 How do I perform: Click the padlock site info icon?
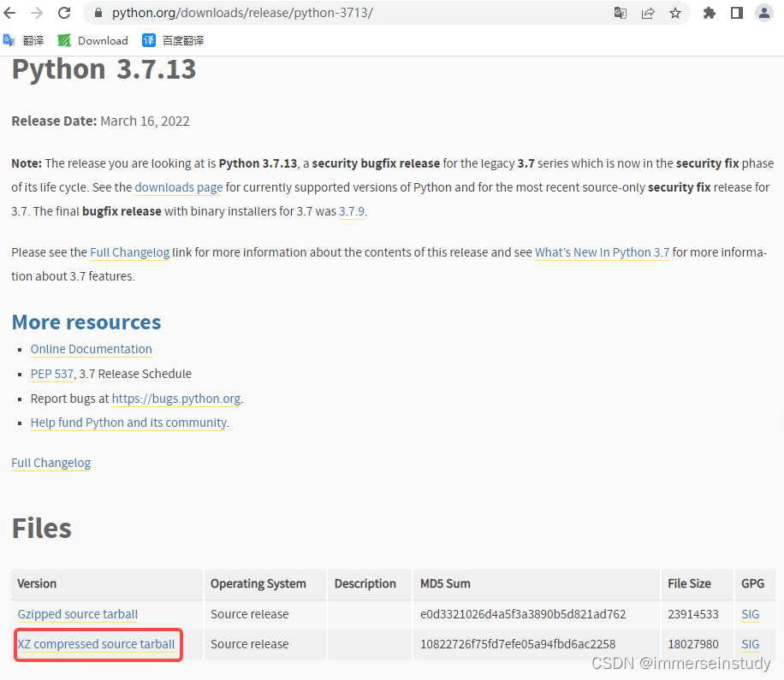point(98,13)
